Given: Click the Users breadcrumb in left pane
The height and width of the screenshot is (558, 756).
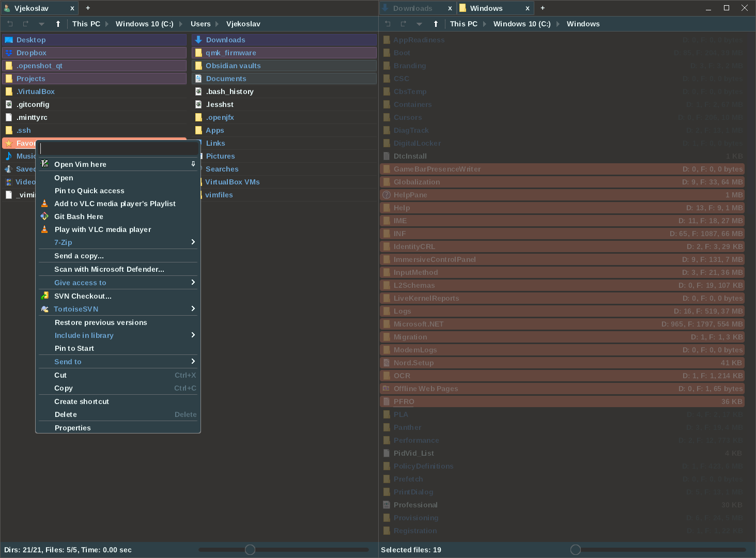Looking at the screenshot, I should pyautogui.click(x=200, y=24).
